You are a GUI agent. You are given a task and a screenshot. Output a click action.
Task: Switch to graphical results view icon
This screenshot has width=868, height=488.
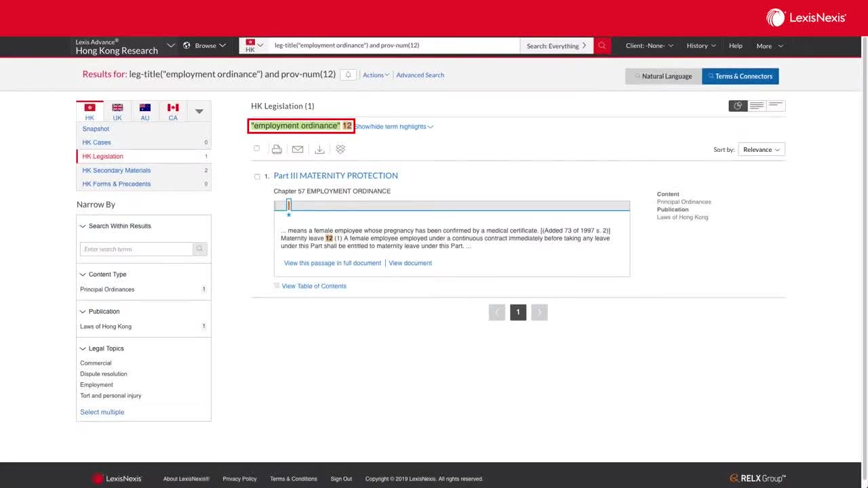(738, 106)
